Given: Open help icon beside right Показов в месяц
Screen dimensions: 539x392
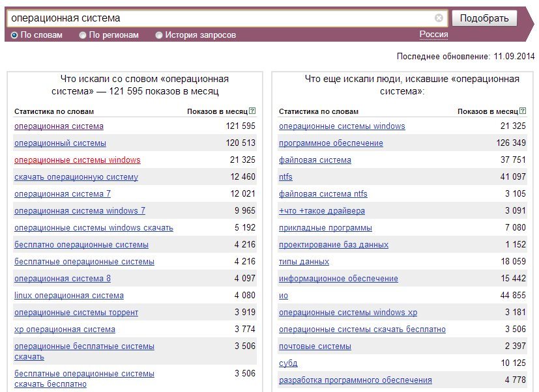Looking at the screenshot, I should pyautogui.click(x=523, y=111).
